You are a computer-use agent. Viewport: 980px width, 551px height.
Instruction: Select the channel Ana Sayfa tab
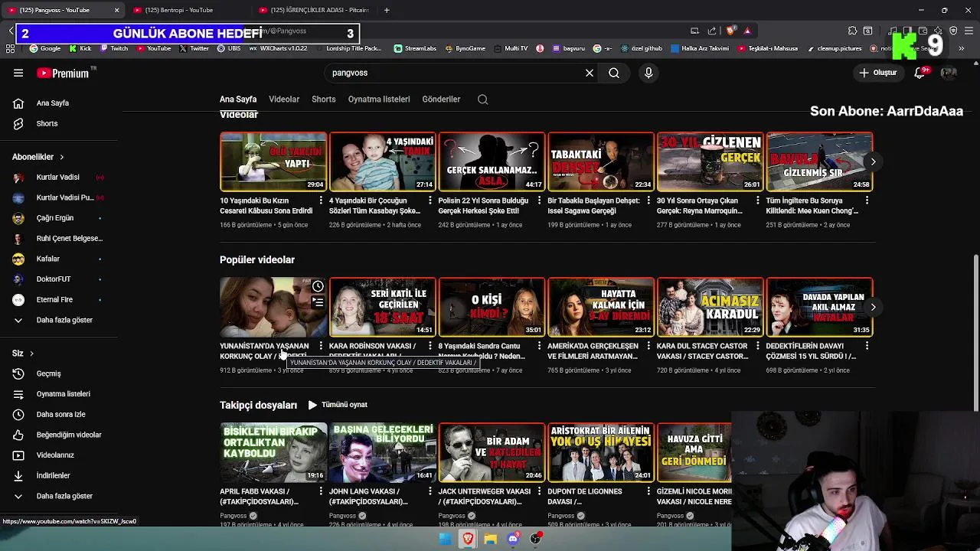click(x=238, y=99)
